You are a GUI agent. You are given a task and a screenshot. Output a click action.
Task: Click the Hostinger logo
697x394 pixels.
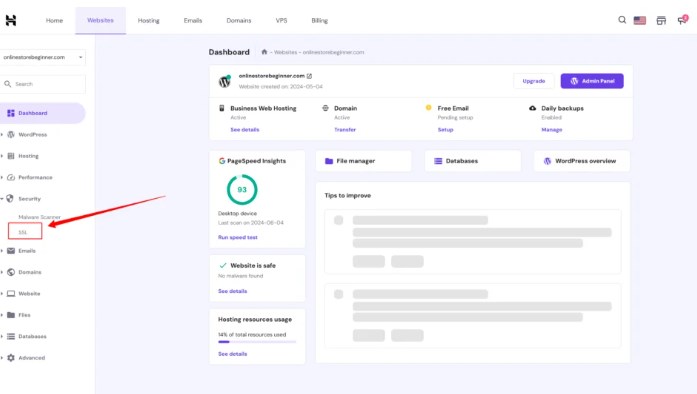pos(11,20)
